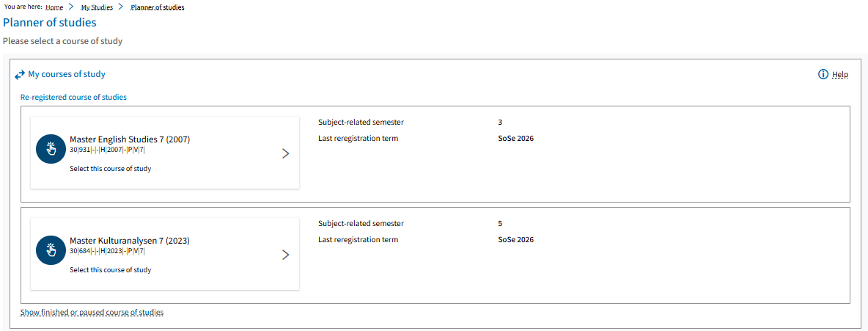Go to Home in the breadcrumb

click(x=54, y=7)
